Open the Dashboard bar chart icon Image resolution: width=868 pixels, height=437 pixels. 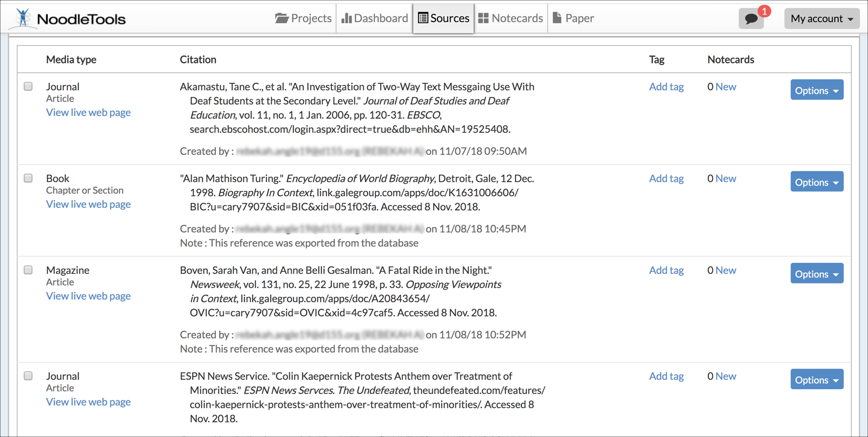347,18
